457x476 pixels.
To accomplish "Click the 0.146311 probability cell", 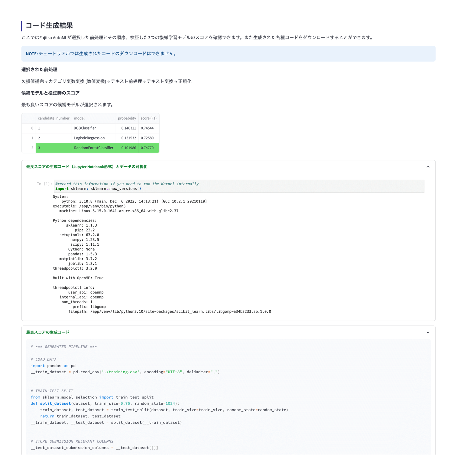I will pos(128,128).
